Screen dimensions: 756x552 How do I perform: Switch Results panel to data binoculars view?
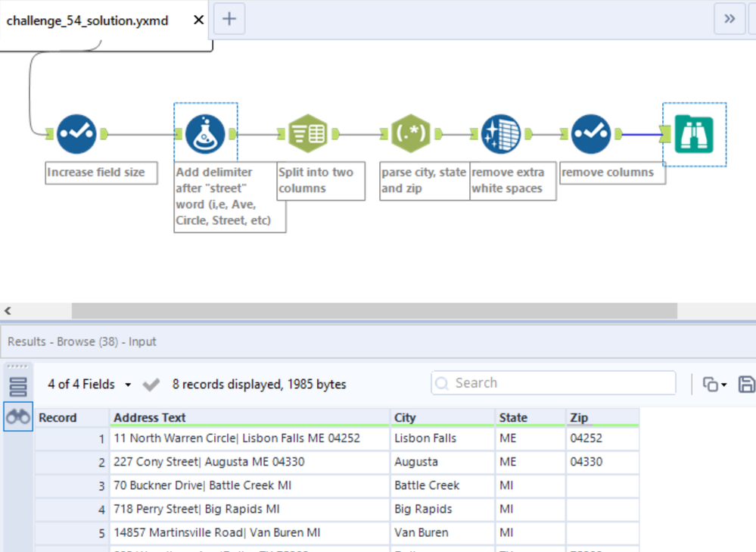(18, 417)
